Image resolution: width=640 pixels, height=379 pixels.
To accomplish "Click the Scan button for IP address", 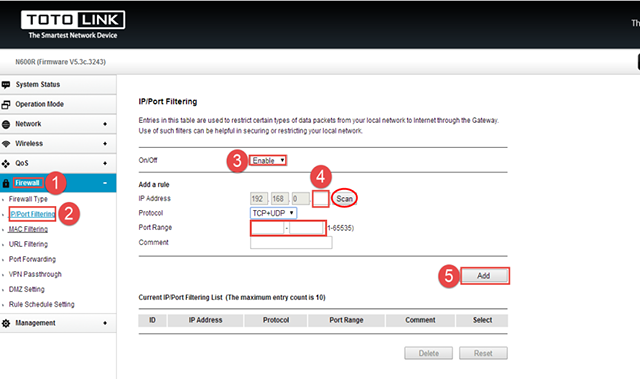I will (344, 199).
